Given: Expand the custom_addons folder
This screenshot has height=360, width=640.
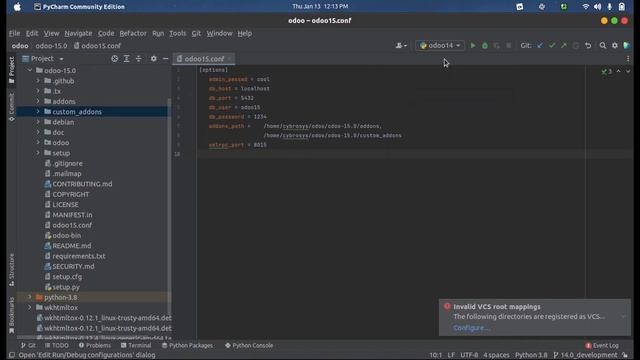Looking at the screenshot, I should (38, 111).
